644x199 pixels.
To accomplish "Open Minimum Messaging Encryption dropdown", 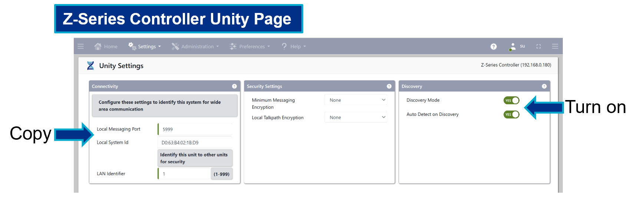I will pos(356,100).
